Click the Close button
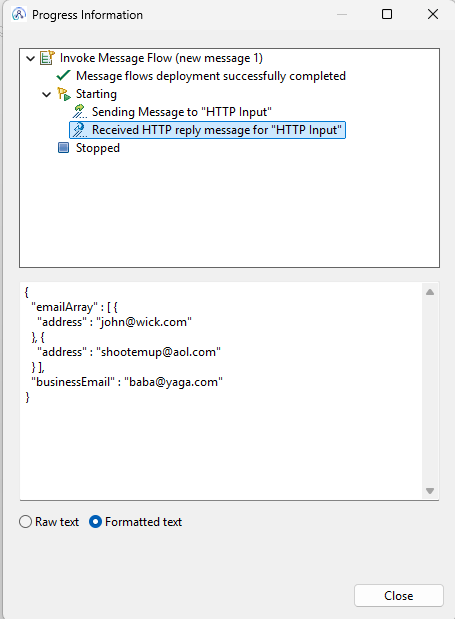 [399, 595]
